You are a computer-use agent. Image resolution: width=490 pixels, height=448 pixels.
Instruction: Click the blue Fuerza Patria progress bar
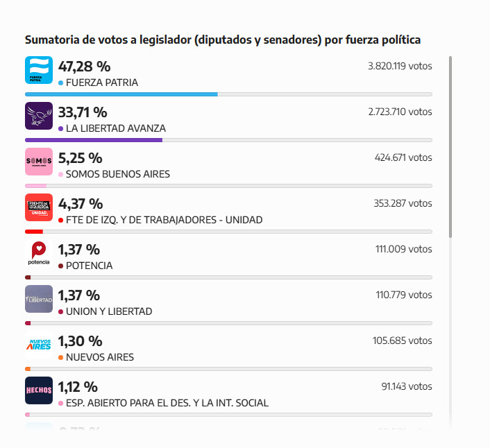coord(121,94)
